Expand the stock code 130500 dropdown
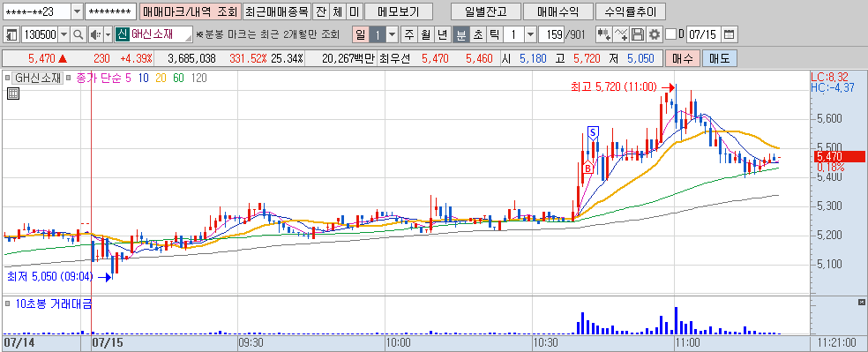The height and width of the screenshot is (352, 868). 64,34
